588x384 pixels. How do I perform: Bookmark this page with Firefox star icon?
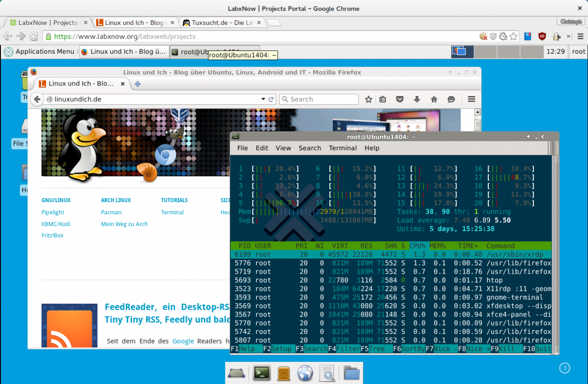click(368, 99)
